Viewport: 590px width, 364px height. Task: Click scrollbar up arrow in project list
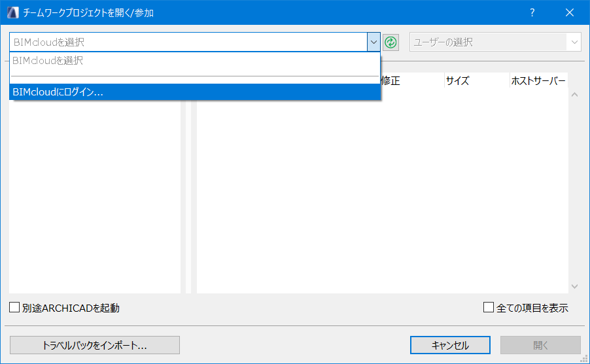[574, 95]
